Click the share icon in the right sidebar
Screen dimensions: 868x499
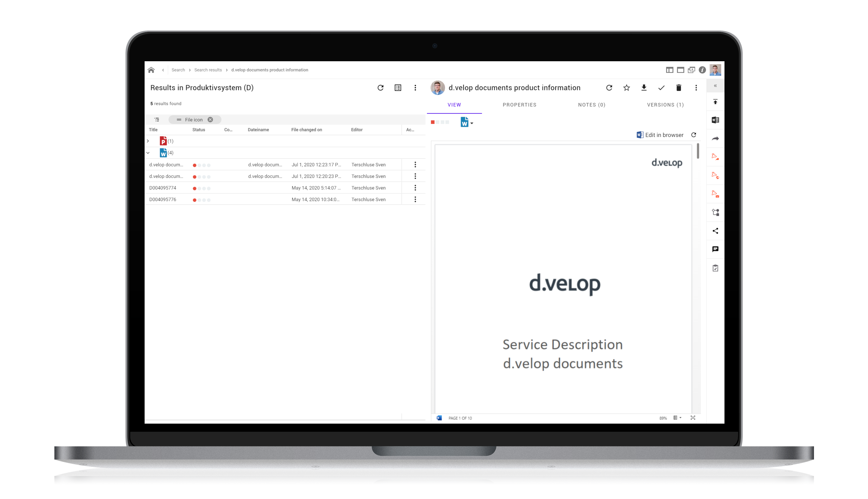point(714,231)
